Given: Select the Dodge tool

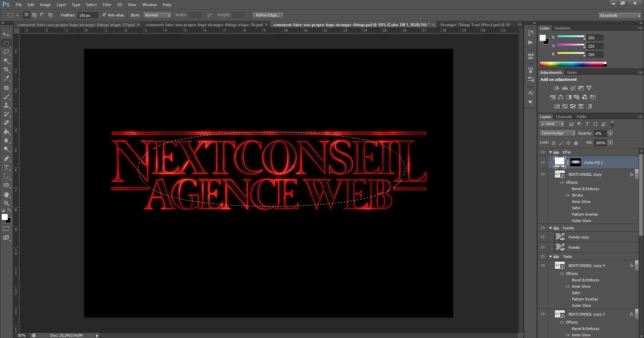Looking at the screenshot, I should pos(6,149).
